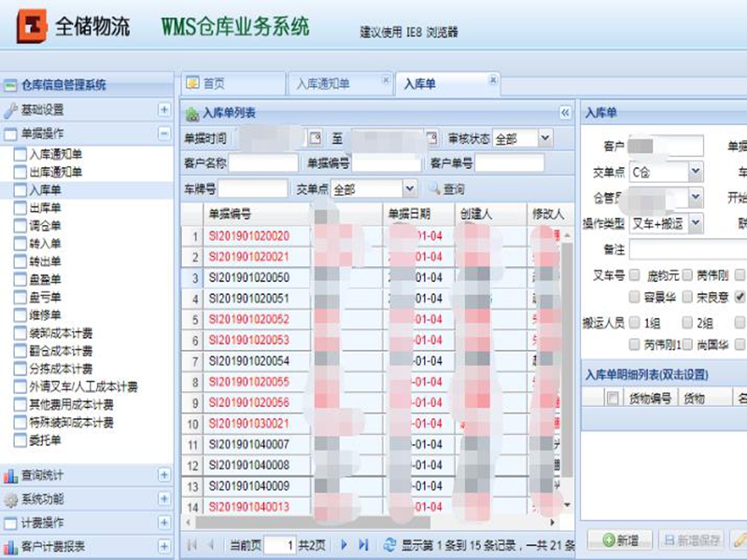Screen dimensions: 747x560
Task: Check the 庞钧元 forklift operator checkbox
Action: coord(633,275)
